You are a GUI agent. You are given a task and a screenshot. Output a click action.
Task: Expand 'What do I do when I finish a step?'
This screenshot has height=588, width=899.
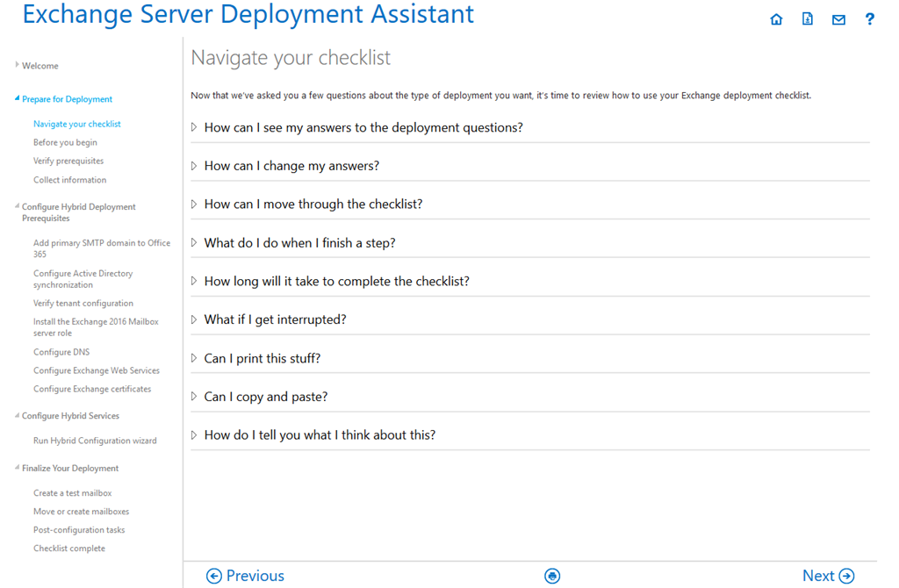coord(300,243)
